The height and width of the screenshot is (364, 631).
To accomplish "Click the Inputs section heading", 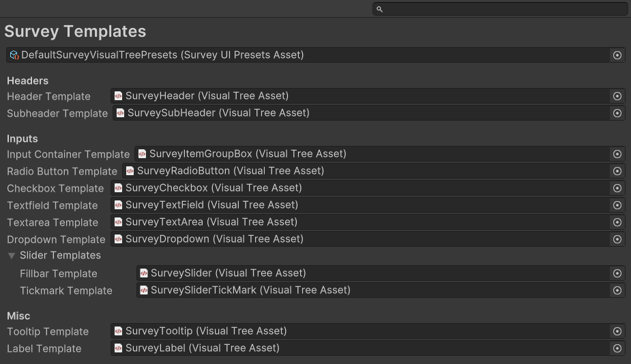I will [x=22, y=139].
